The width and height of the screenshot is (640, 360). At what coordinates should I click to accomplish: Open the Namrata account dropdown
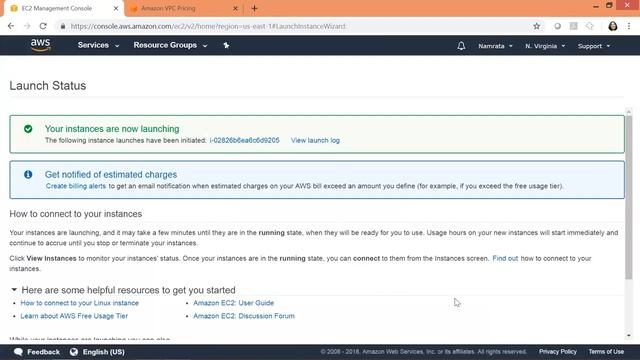click(x=495, y=46)
